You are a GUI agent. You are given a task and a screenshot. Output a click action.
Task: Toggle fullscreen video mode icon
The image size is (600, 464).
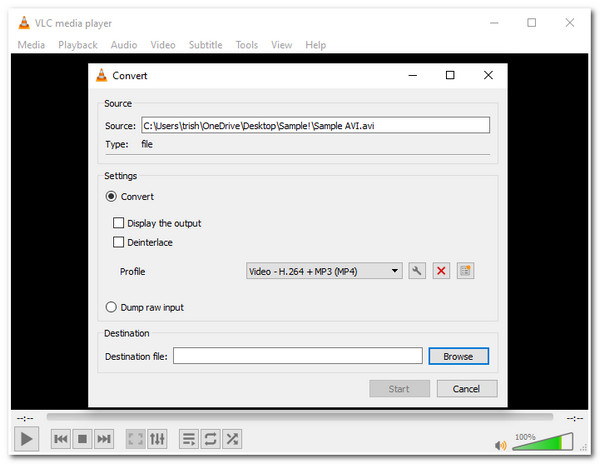[135, 439]
